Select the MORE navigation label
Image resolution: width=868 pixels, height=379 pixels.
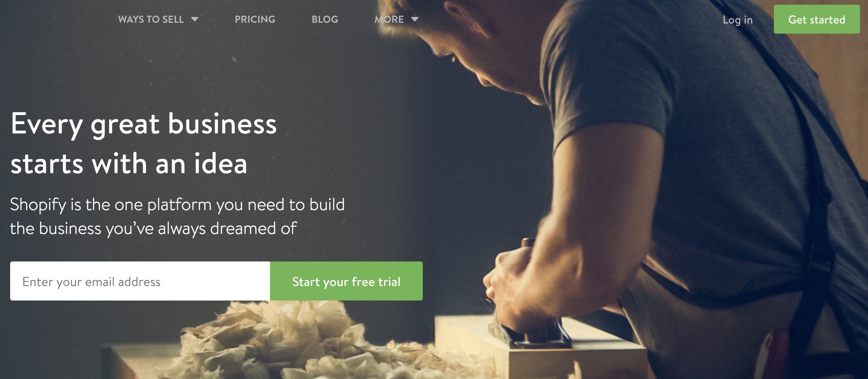pyautogui.click(x=389, y=20)
